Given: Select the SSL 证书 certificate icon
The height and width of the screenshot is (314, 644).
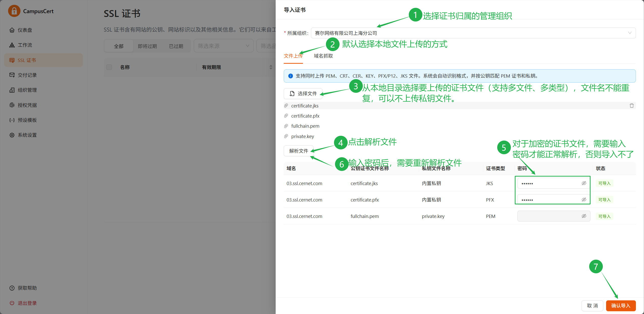Looking at the screenshot, I should 12,60.
